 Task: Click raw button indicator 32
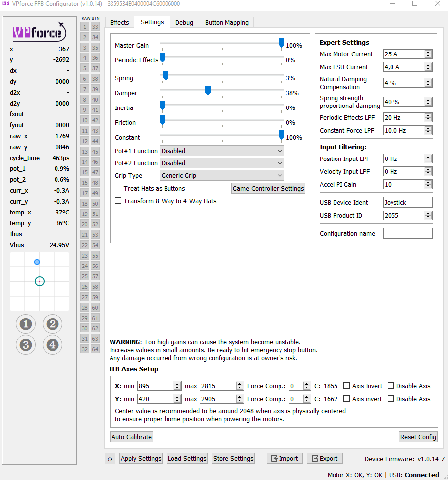coord(85,349)
